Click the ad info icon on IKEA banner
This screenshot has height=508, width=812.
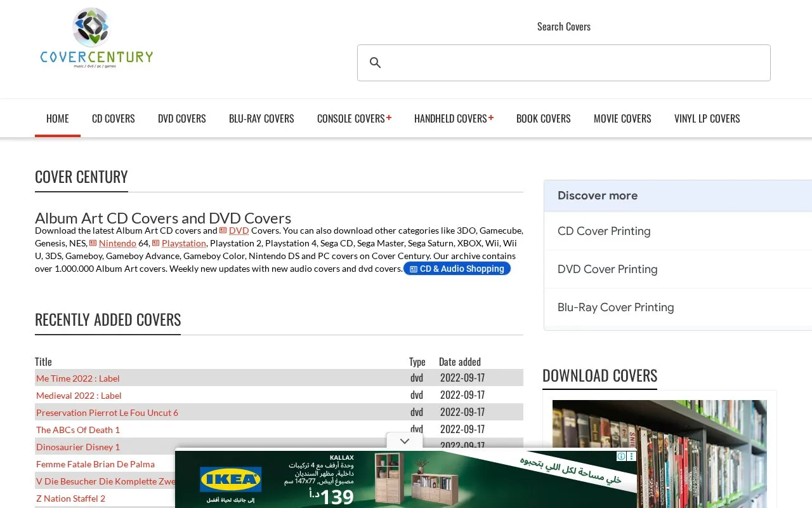click(x=622, y=457)
